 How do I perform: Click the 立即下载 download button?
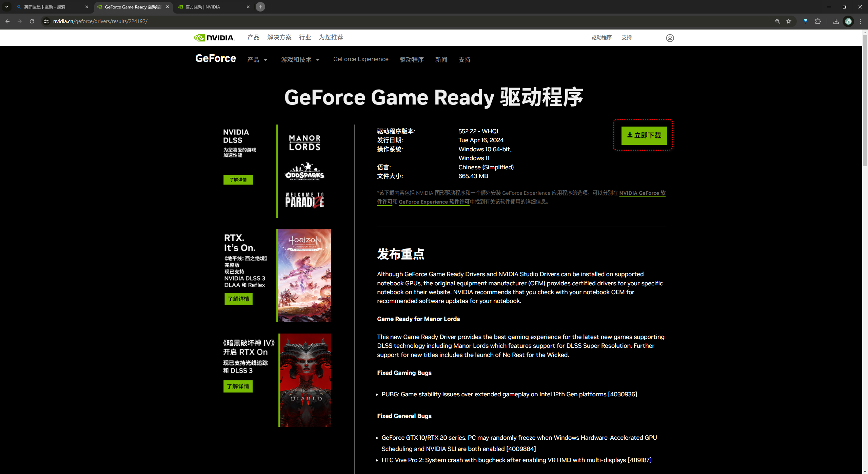[x=644, y=136]
